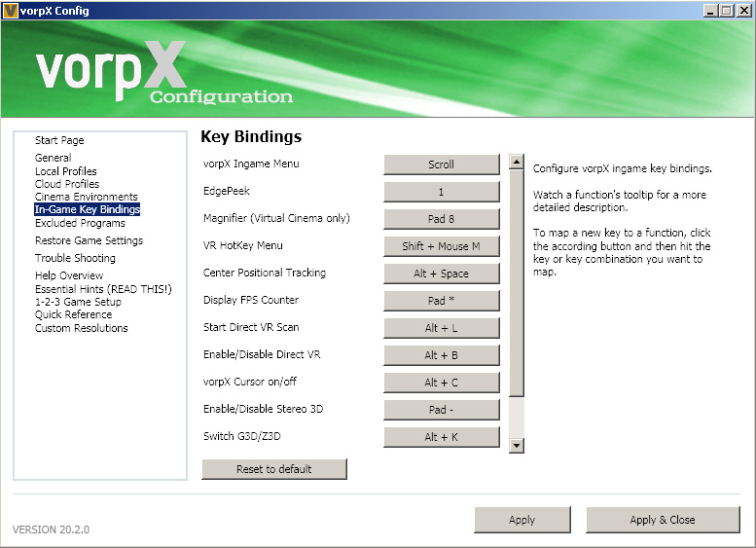Minimize the vorpX Config window
This screenshot has width=756, height=548.
tap(709, 11)
